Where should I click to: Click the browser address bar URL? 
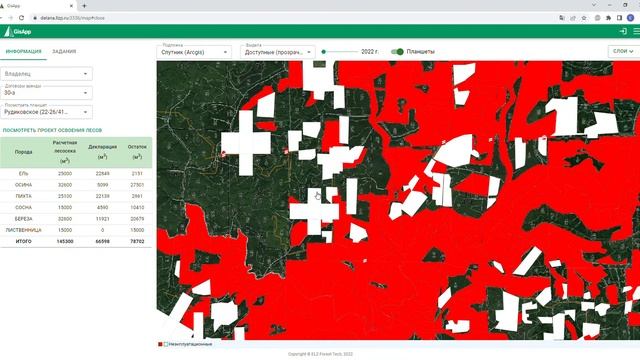73,18
